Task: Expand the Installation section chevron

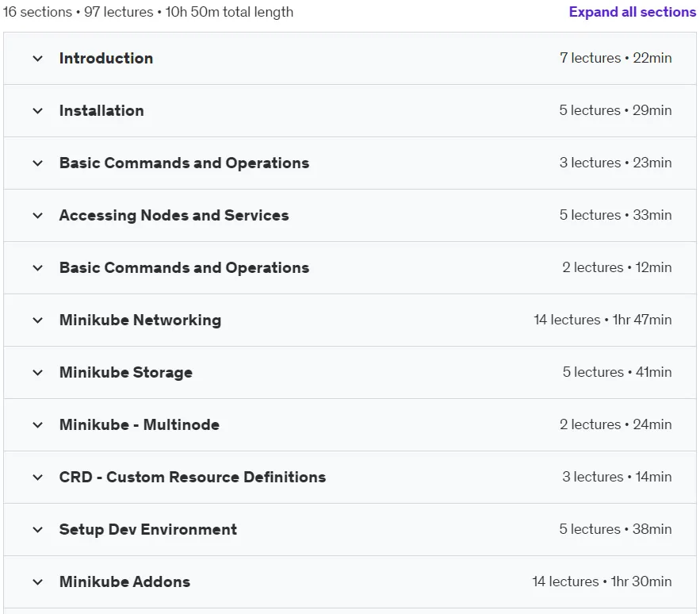Action: 38,111
